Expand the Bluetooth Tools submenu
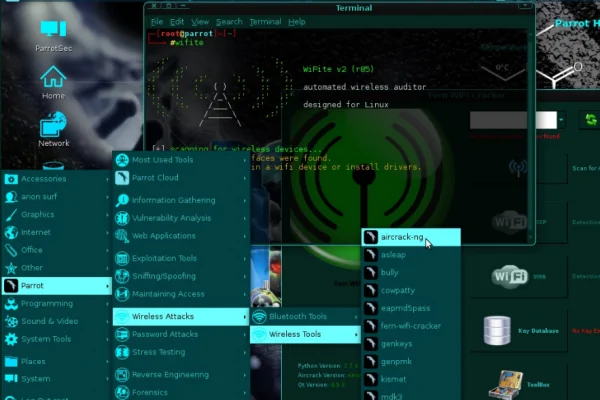Viewport: 600px width, 400px height. click(298, 316)
